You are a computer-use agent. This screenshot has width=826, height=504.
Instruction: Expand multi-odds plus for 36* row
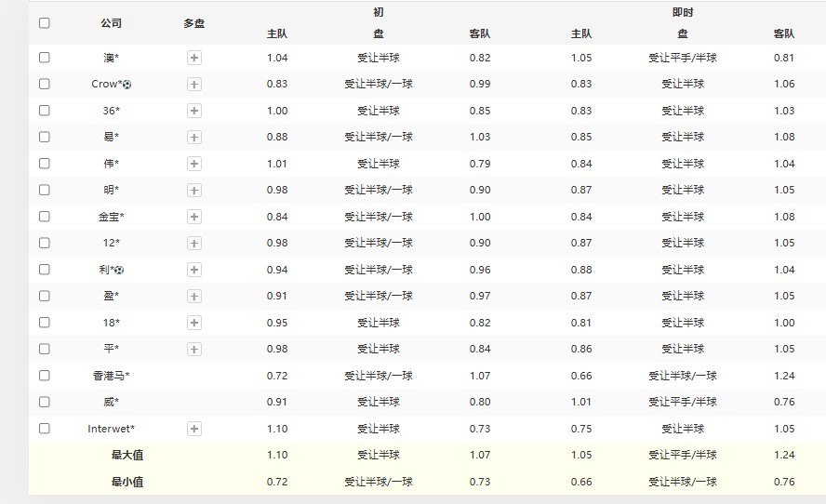point(194,111)
